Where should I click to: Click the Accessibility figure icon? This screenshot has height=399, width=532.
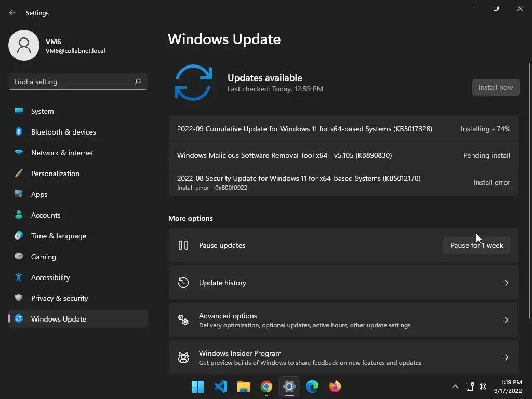(19, 277)
